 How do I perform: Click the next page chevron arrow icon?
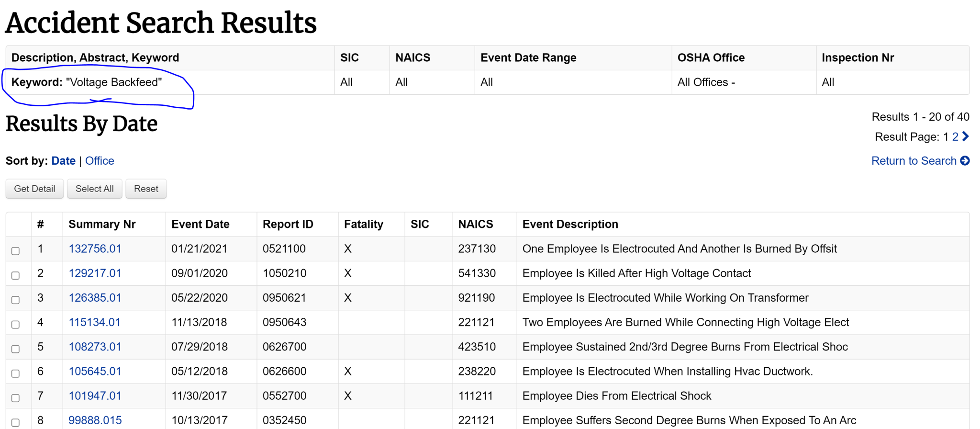pos(966,136)
